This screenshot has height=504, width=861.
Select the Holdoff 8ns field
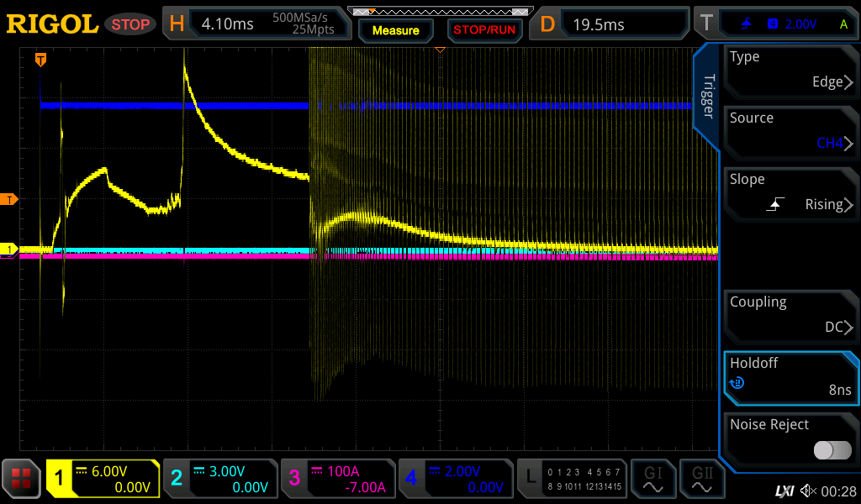(x=790, y=376)
